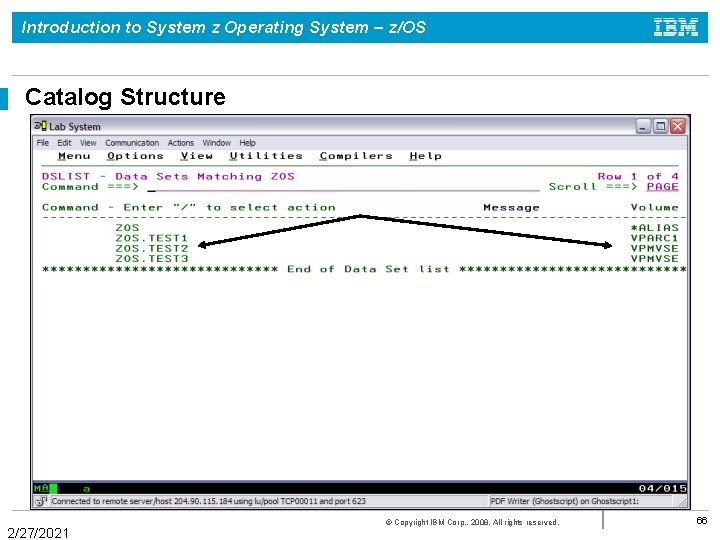Select the ISPF Menu action bar item

pos(74,156)
